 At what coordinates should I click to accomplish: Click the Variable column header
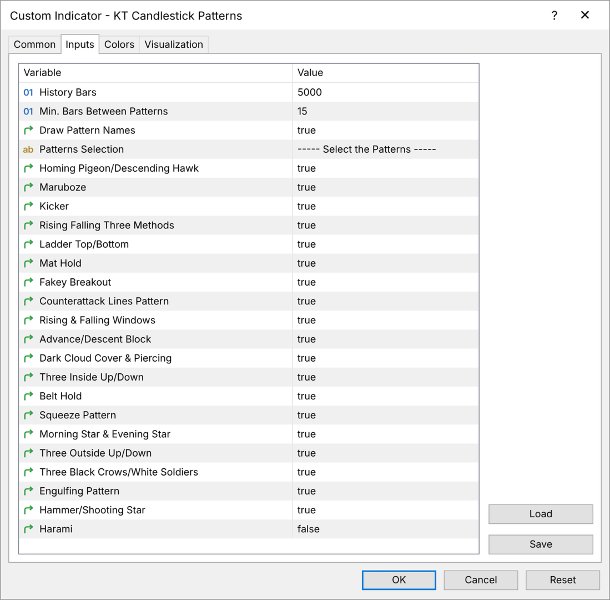click(156, 73)
